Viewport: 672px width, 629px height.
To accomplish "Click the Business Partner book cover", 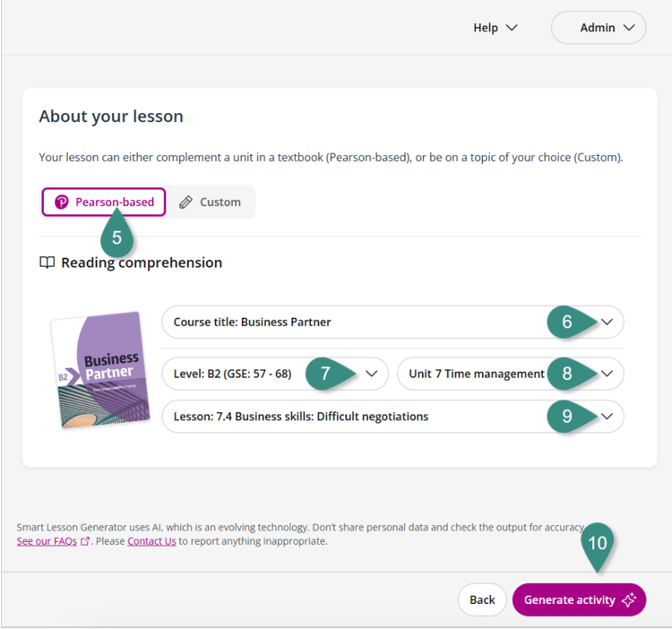I will pos(101,370).
